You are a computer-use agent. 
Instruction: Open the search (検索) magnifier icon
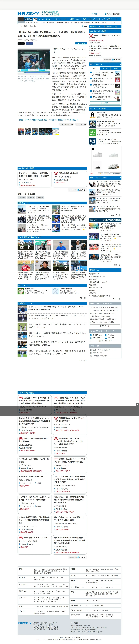(x=92, y=14)
